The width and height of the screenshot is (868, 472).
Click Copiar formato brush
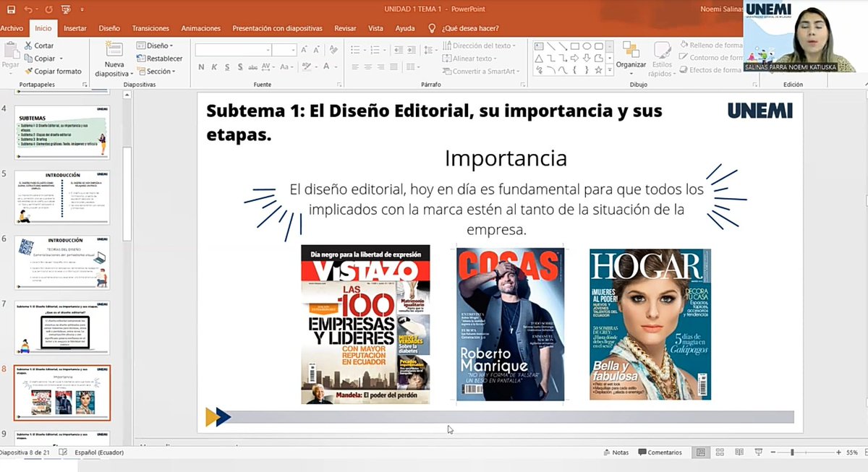coord(53,72)
